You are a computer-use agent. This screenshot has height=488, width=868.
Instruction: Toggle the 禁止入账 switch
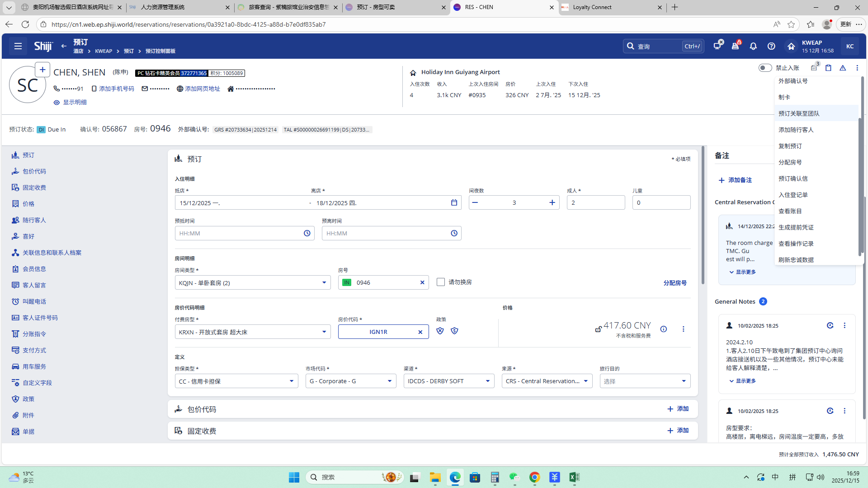(765, 68)
